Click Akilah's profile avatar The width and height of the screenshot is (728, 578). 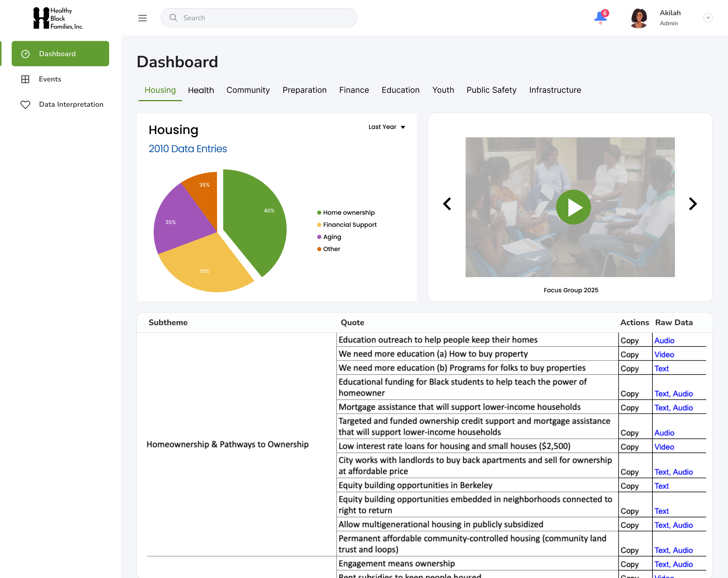pyautogui.click(x=639, y=18)
